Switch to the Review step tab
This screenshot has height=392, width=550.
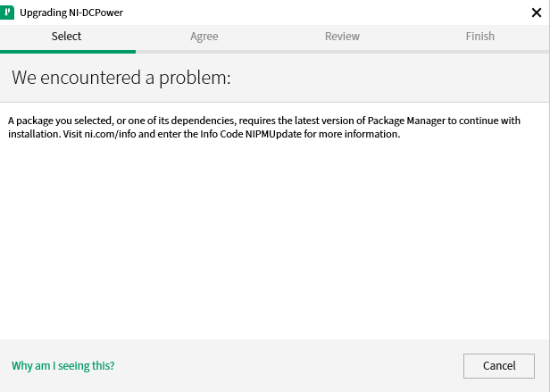point(342,36)
